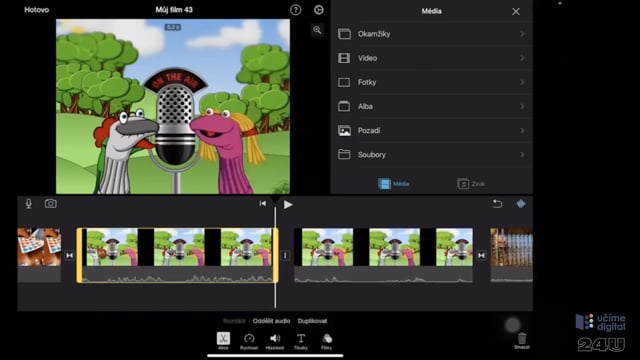The image size is (640, 360).
Task: Click the split transition marker after selected clip
Action: [x=285, y=256]
